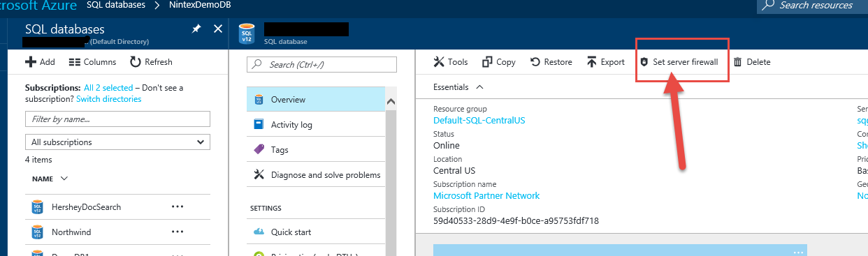Click the search magnifier icon in header
Viewport: 868px width, 256px height.
768,5
